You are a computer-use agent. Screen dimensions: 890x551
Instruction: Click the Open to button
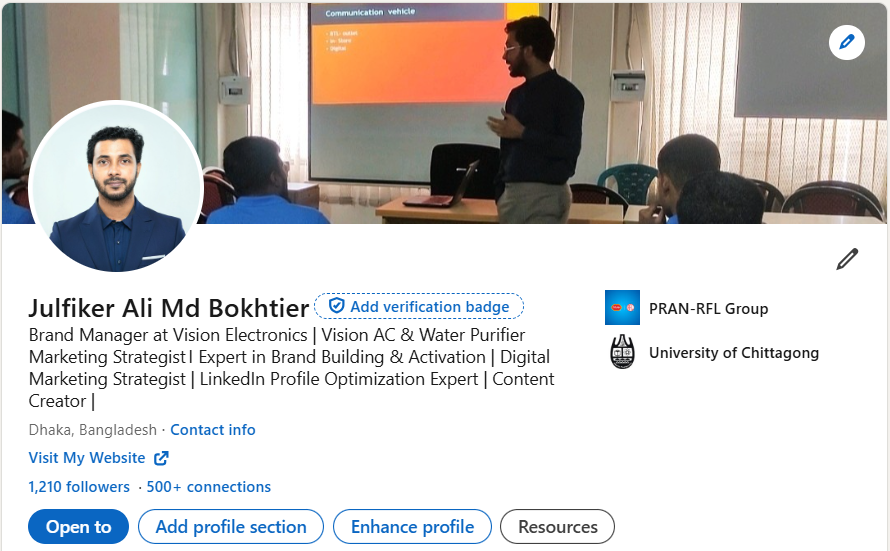click(78, 527)
